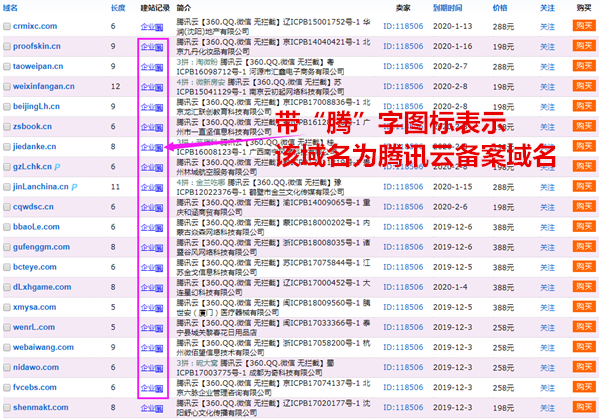This screenshot has width=600, height=419.
Task: Click the 198元 price for shenmakt.com
Action: coord(503,408)
